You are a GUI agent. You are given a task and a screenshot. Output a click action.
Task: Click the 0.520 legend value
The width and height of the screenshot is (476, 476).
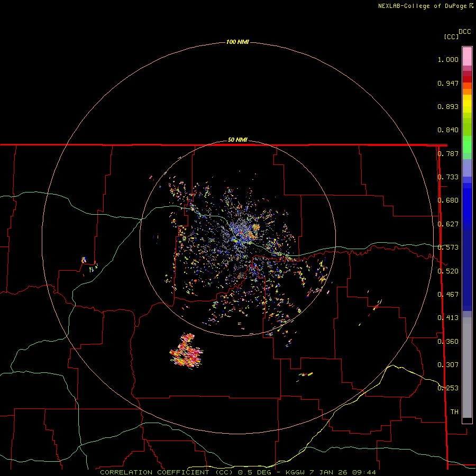(448, 271)
